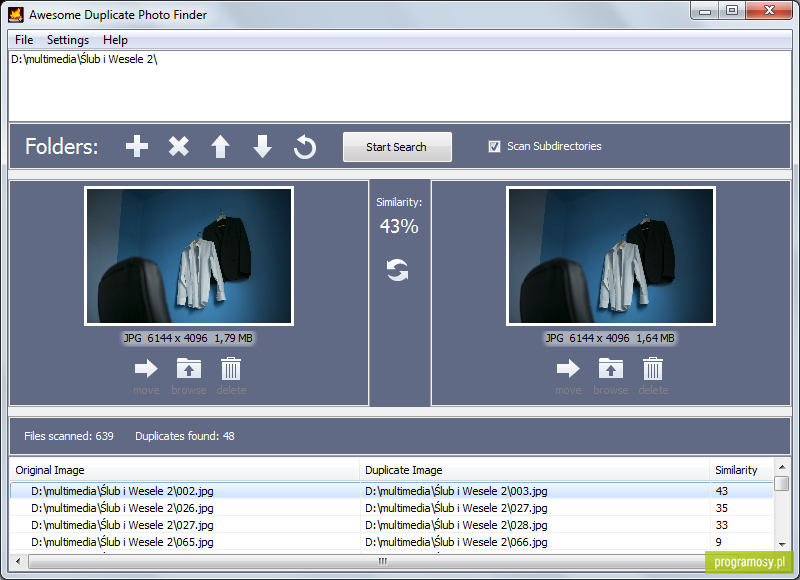Viewport: 800px width, 580px height.
Task: Click delete trash icon under right image
Action: pos(653,368)
